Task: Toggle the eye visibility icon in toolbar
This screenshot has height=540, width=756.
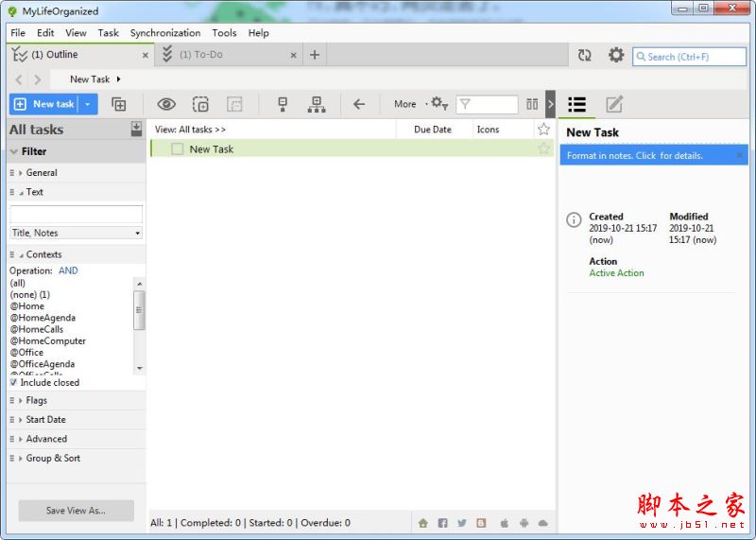Action: [x=166, y=104]
